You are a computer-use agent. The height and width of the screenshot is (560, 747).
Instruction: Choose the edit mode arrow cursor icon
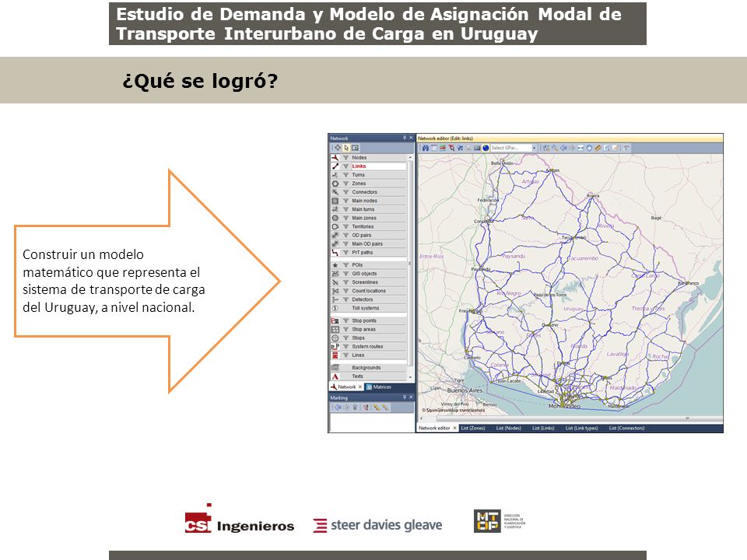pos(346,148)
